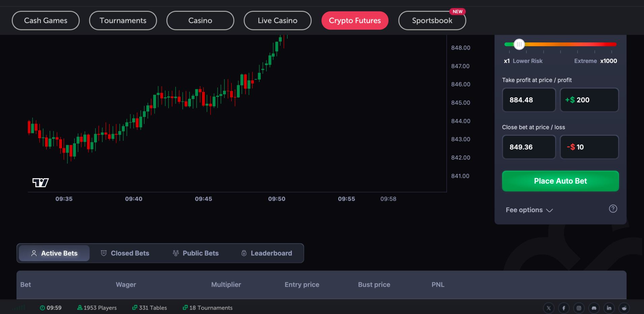The height and width of the screenshot is (314, 644).
Task: Click the Place Auto Bet button
Action: [560, 181]
